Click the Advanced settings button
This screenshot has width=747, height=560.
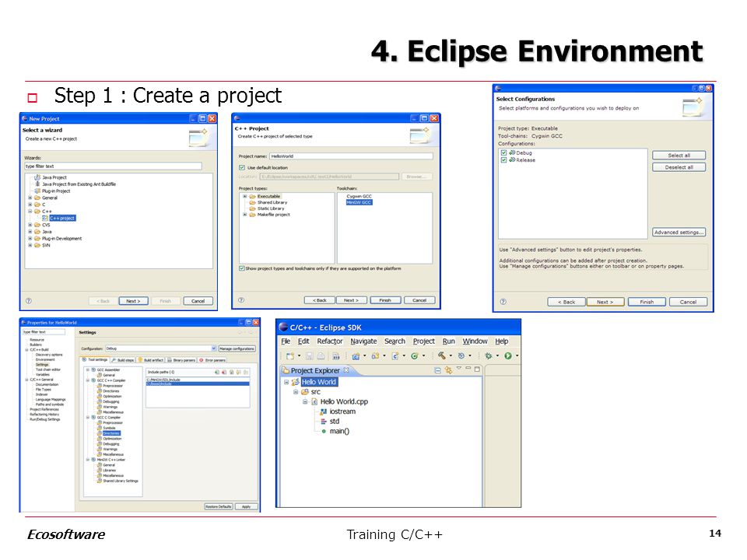[x=679, y=233]
